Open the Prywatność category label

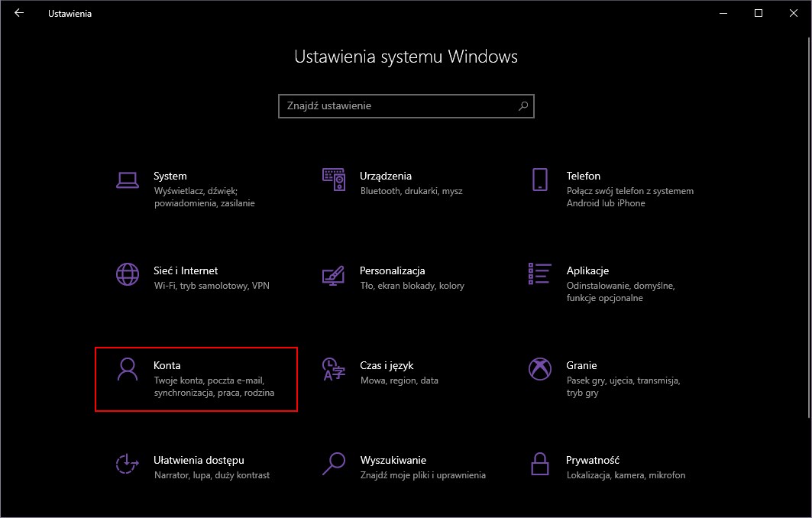click(593, 461)
